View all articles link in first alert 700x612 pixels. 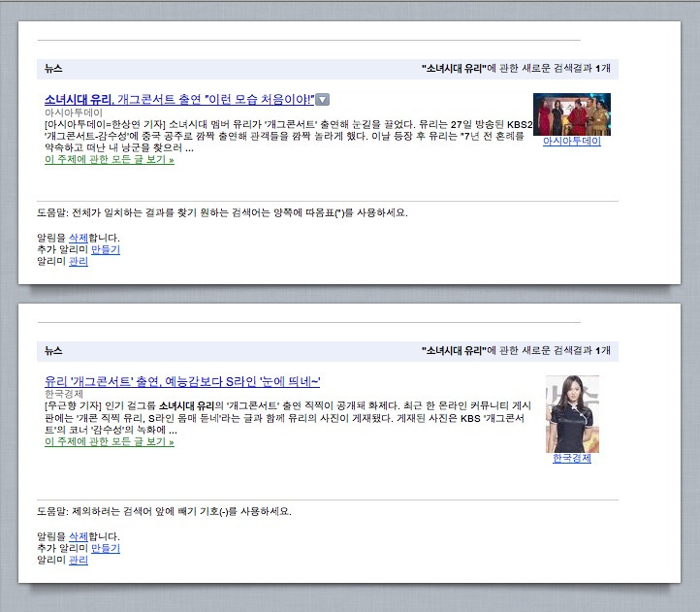[110, 159]
